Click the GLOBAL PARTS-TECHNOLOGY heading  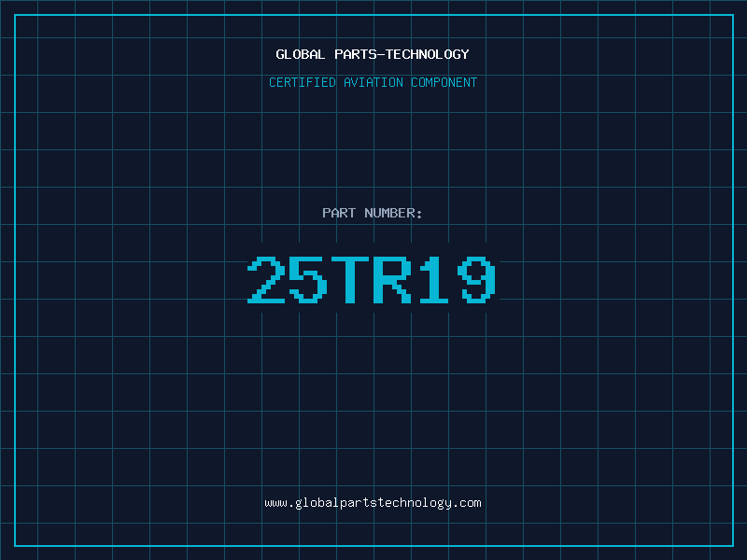(373, 54)
